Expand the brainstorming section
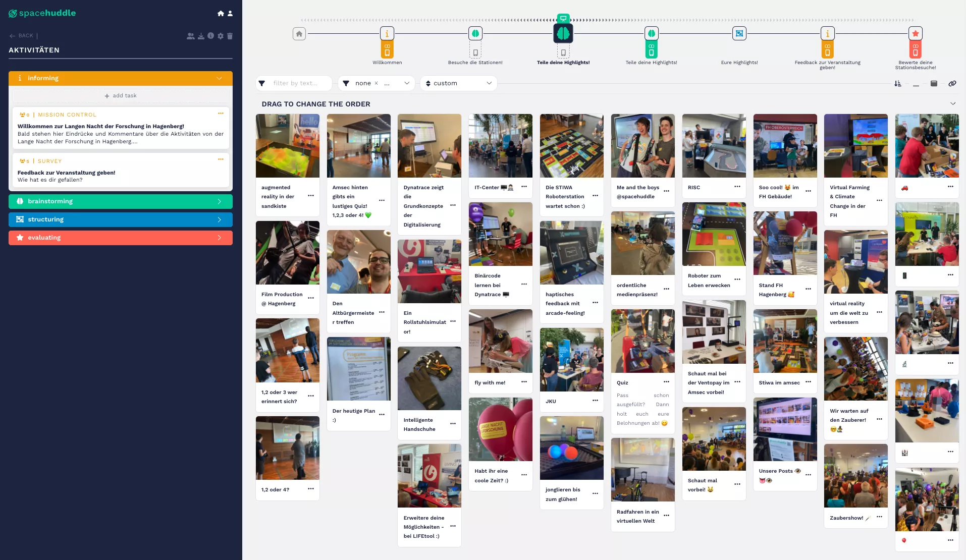The width and height of the screenshot is (966, 560). (x=120, y=201)
